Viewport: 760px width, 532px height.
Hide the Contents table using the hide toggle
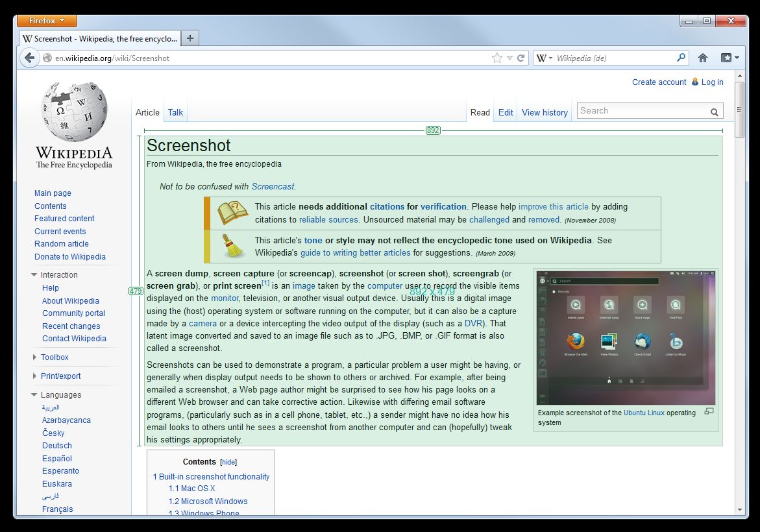(x=228, y=463)
